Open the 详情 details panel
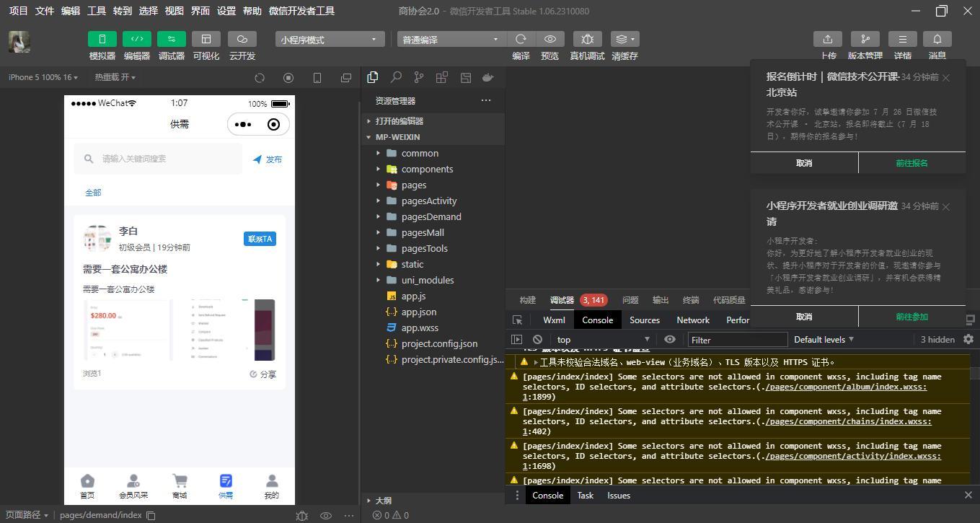This screenshot has height=523, width=980. (x=902, y=39)
